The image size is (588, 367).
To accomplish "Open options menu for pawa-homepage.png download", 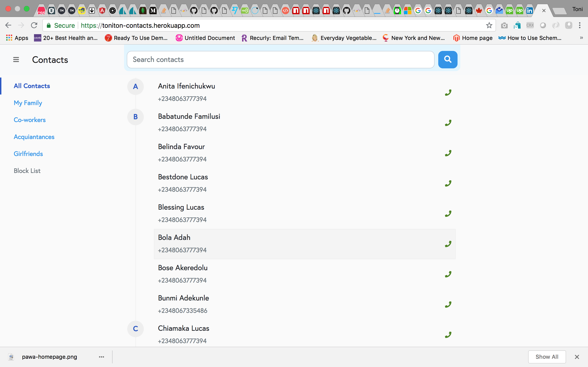I will [x=102, y=357].
